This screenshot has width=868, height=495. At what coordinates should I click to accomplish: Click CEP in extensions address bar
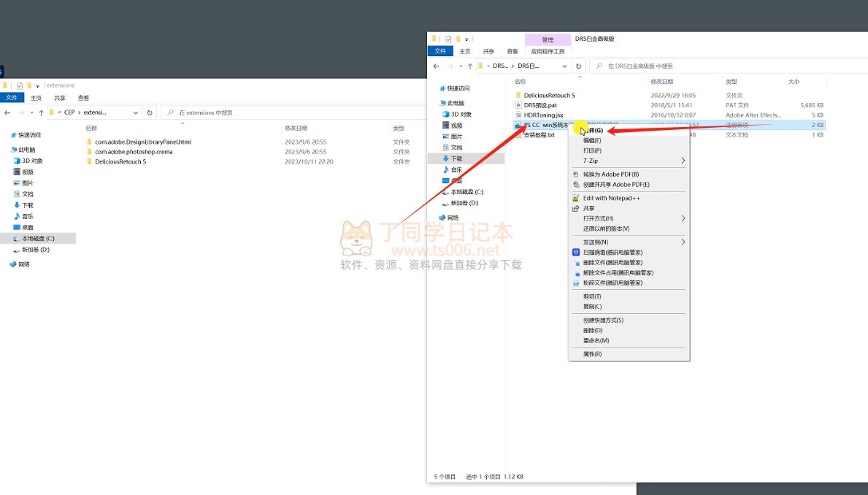coord(69,112)
